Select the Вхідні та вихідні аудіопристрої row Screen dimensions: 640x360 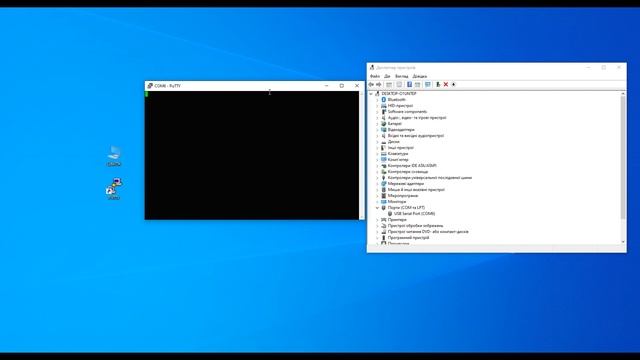click(x=416, y=136)
